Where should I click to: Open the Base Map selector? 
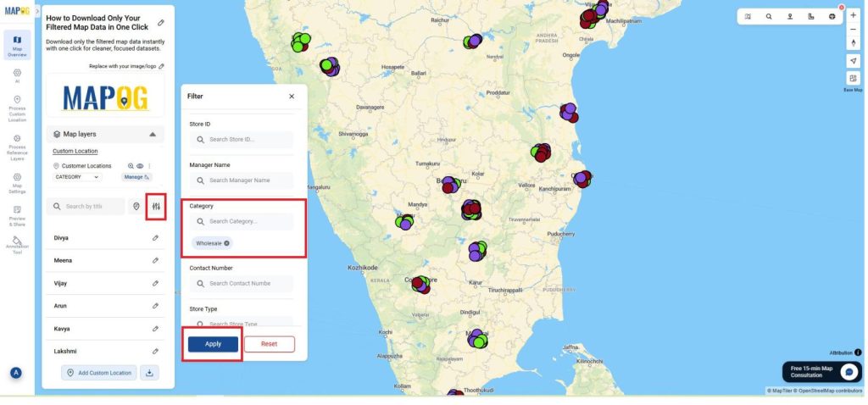coord(853,79)
